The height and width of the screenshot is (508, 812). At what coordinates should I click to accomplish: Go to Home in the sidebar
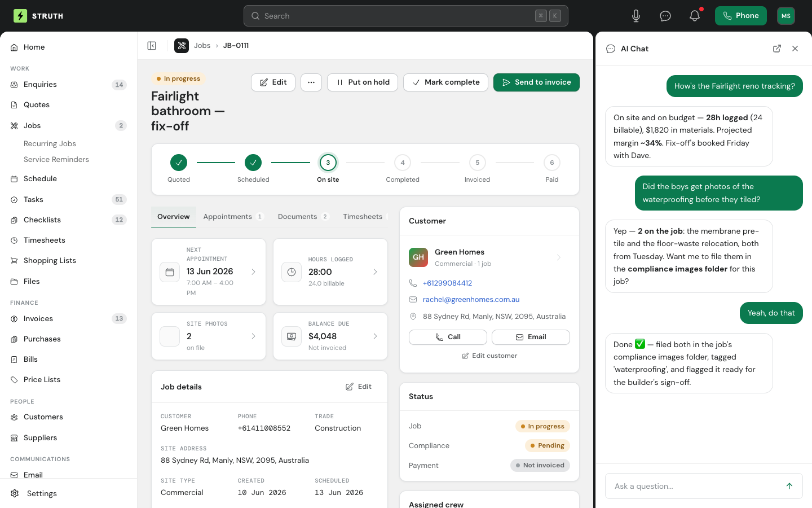click(68, 47)
